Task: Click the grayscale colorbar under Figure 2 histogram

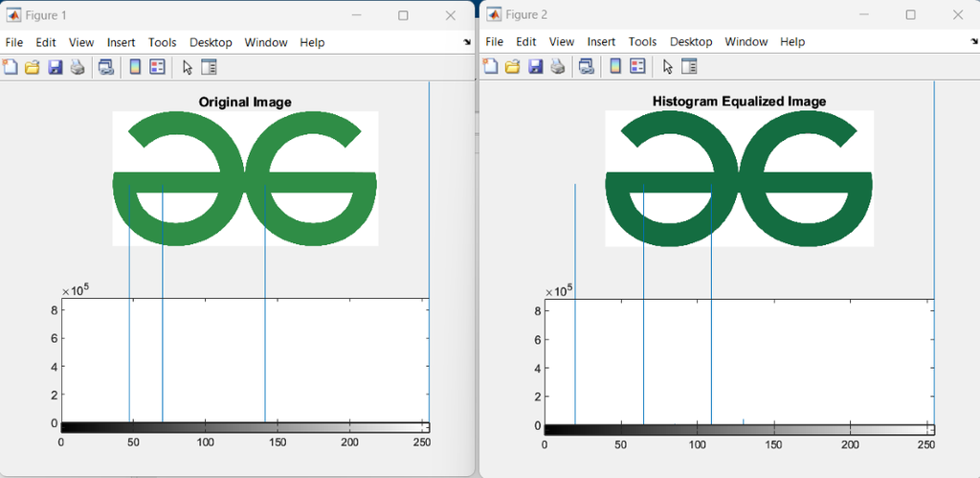Action: (740, 430)
